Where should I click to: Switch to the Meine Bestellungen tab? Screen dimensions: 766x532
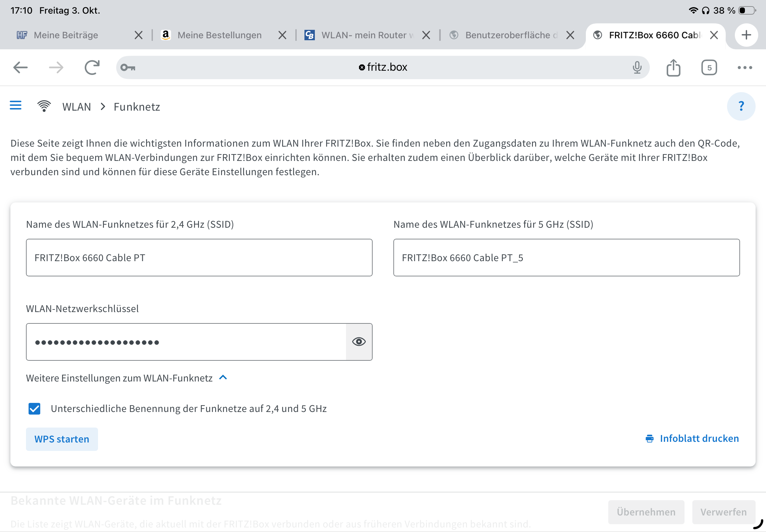[x=219, y=35]
